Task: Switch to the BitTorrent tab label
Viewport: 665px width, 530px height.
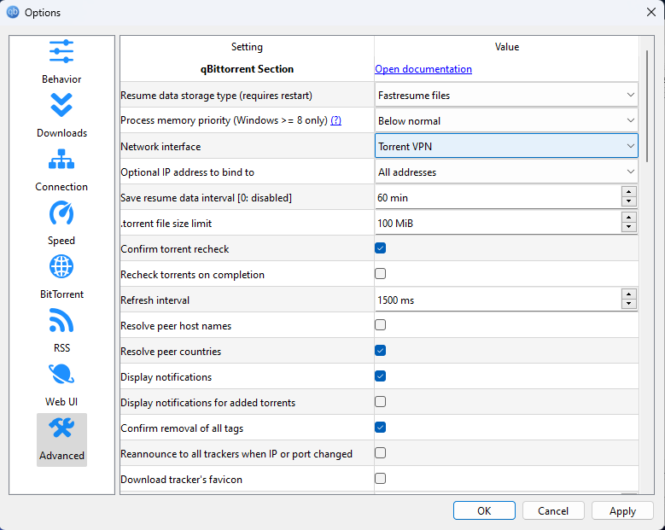Action: [61, 294]
